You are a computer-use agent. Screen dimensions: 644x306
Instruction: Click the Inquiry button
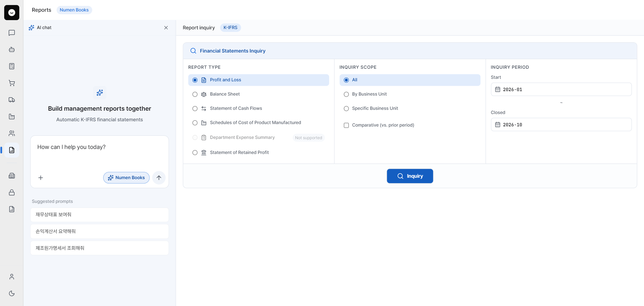point(410,176)
